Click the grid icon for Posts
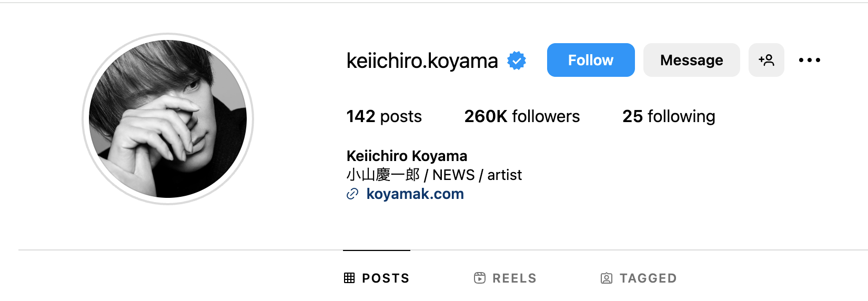This screenshot has height=301, width=868. [x=349, y=278]
